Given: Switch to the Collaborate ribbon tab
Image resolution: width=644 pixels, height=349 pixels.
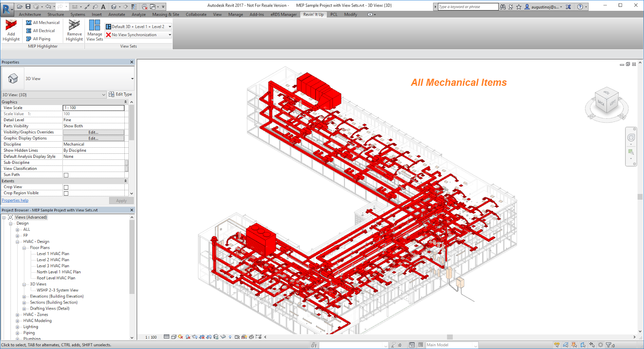Looking at the screenshot, I should 196,14.
